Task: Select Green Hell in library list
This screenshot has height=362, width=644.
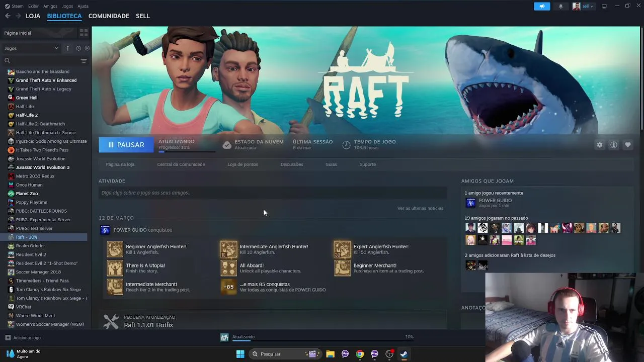Action: coord(26,98)
